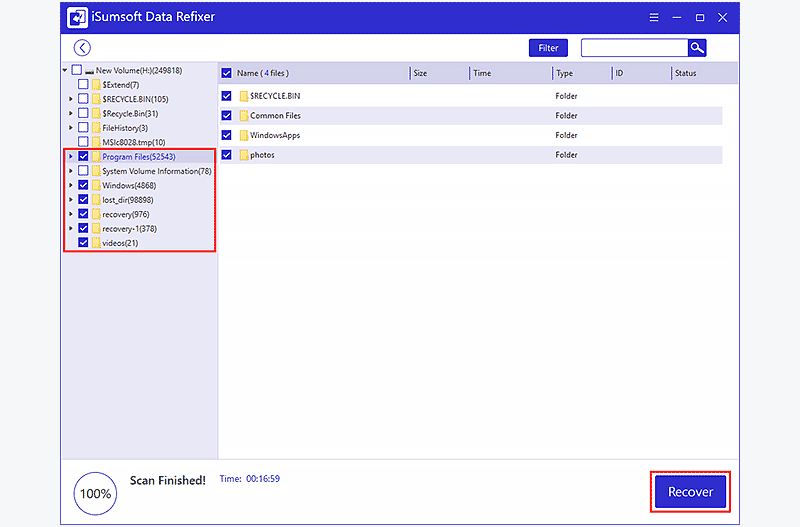The width and height of the screenshot is (800, 527).
Task: Expand the System Volume Information(78) node
Action: point(71,171)
